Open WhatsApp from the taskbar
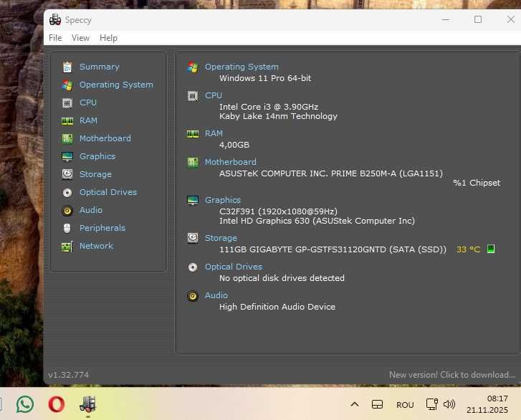 (25, 404)
